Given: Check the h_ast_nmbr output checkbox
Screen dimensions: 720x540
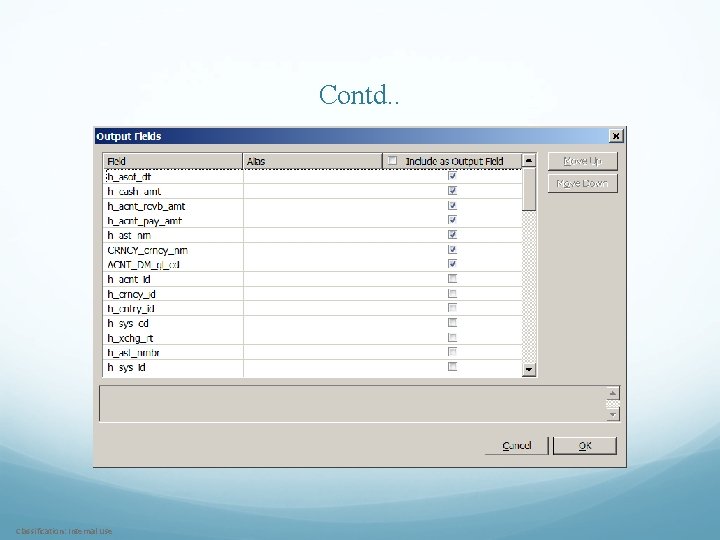Looking at the screenshot, I should (452, 352).
